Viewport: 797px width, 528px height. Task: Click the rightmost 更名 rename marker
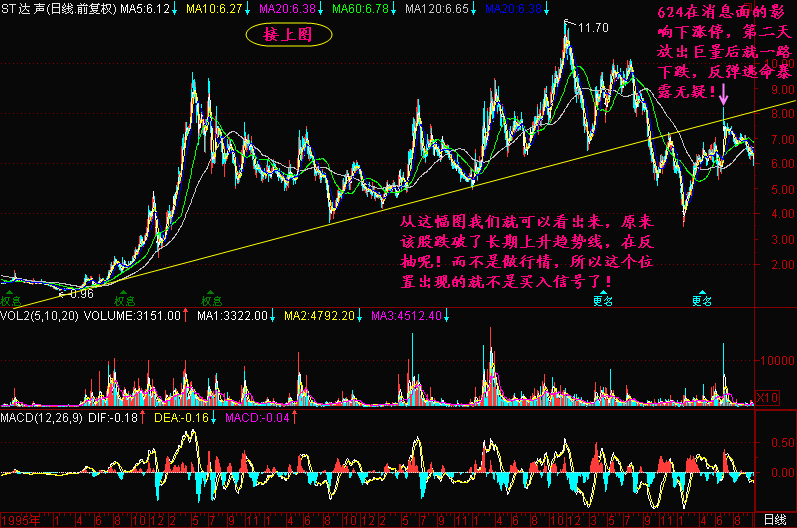tap(703, 299)
